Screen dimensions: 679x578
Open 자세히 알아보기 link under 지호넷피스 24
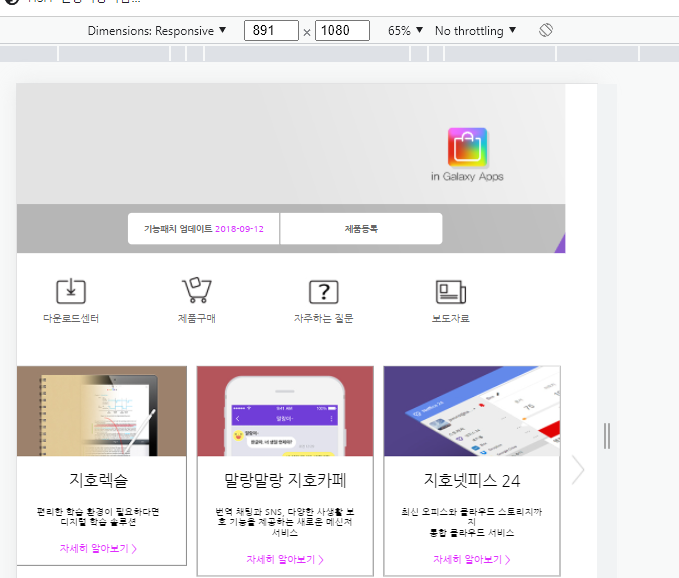[472, 559]
